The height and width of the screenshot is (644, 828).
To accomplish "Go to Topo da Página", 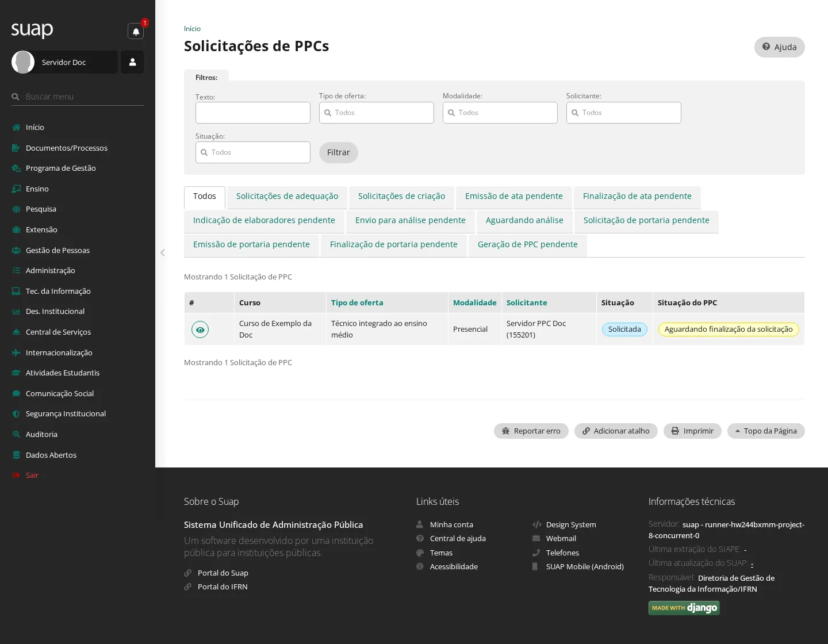I will click(766, 431).
